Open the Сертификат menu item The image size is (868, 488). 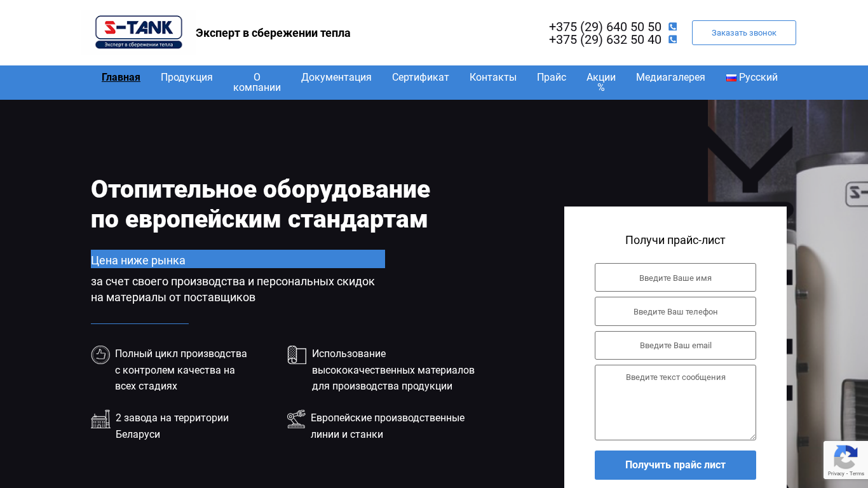point(421,78)
